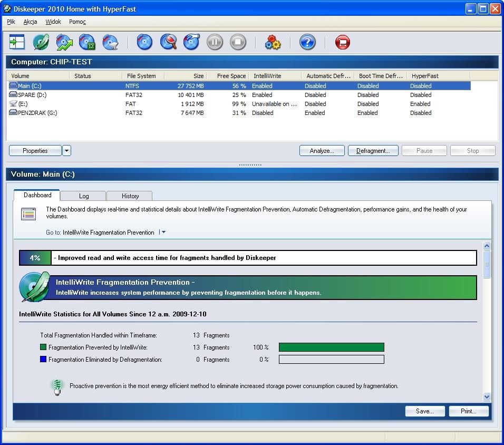Click the Analyze... button
Image resolution: width=504 pixels, height=445 pixels.
tap(322, 151)
